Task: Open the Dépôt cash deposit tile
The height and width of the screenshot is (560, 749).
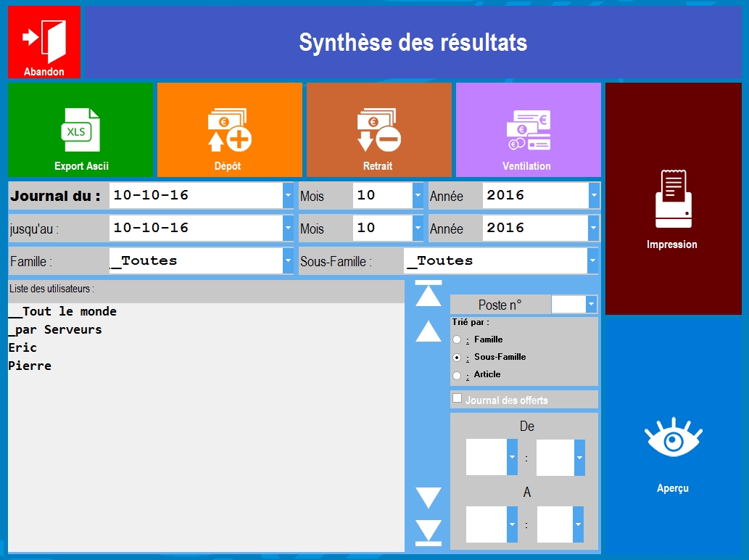Action: pos(229,130)
